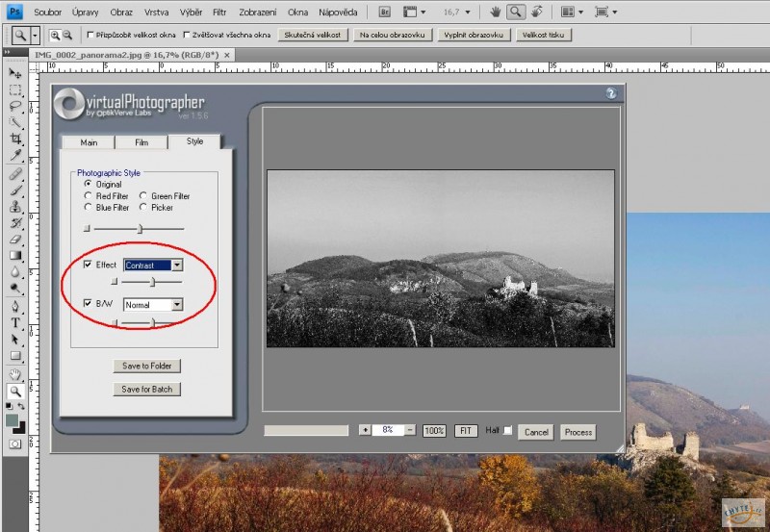This screenshot has height=532, width=770.
Task: Click the Photographic Style slider handle
Action: click(140, 229)
